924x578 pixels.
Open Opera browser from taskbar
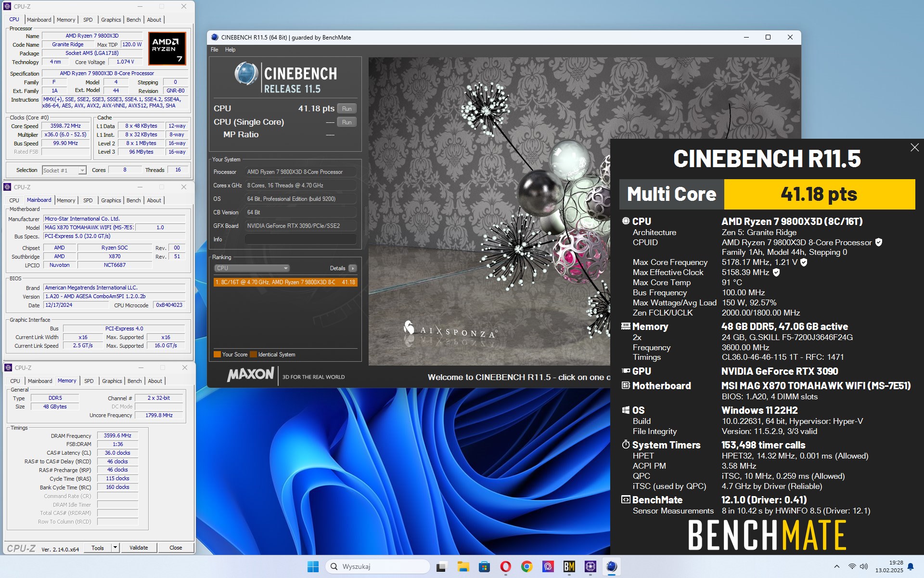pos(505,566)
